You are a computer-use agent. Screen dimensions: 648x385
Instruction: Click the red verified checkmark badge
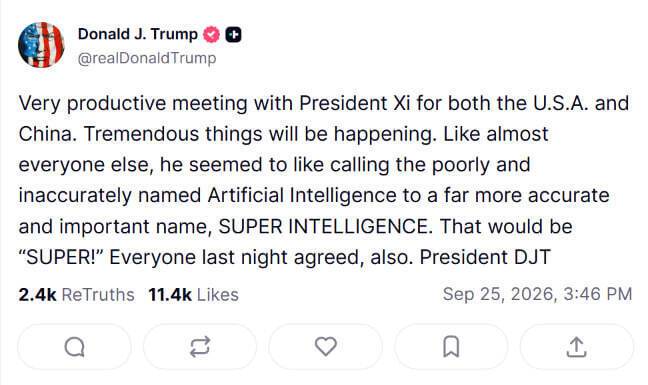coord(212,35)
